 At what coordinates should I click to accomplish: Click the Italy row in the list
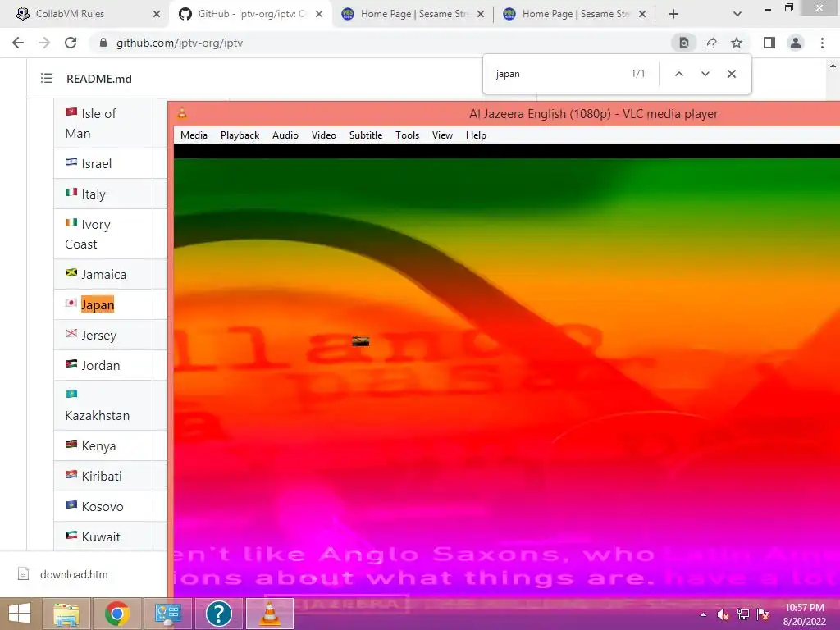[103, 194]
